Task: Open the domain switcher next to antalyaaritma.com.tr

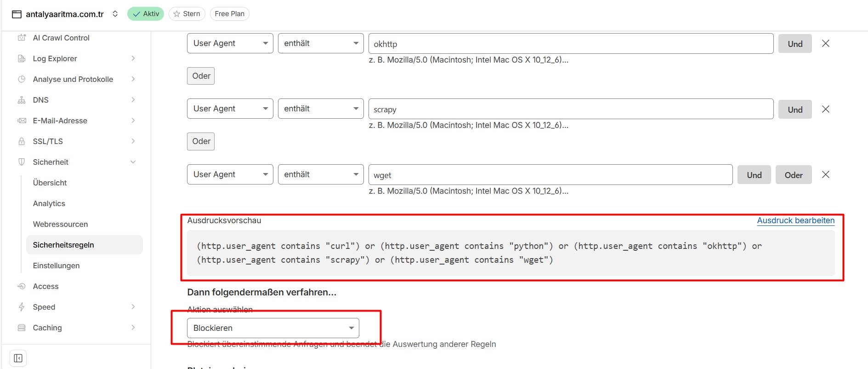Action: coord(115,14)
